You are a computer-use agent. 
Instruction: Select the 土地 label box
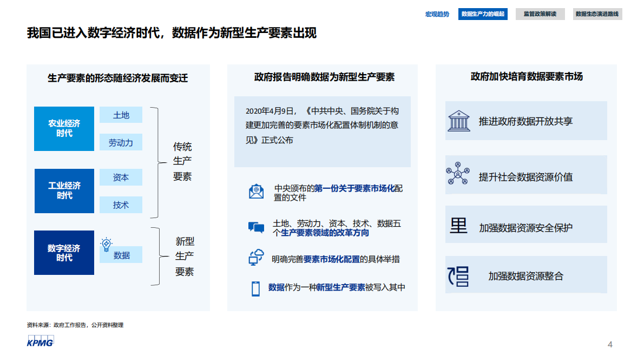(x=120, y=115)
